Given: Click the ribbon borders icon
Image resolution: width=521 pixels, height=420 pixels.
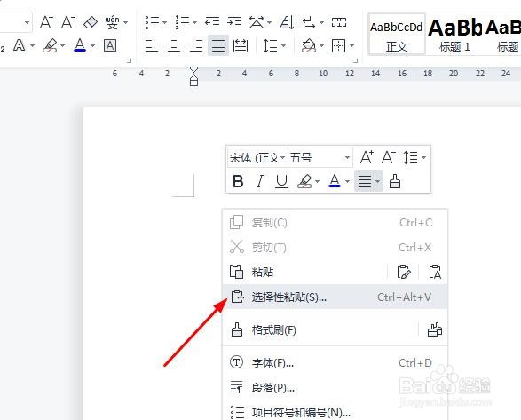Looking at the screenshot, I should tap(338, 45).
